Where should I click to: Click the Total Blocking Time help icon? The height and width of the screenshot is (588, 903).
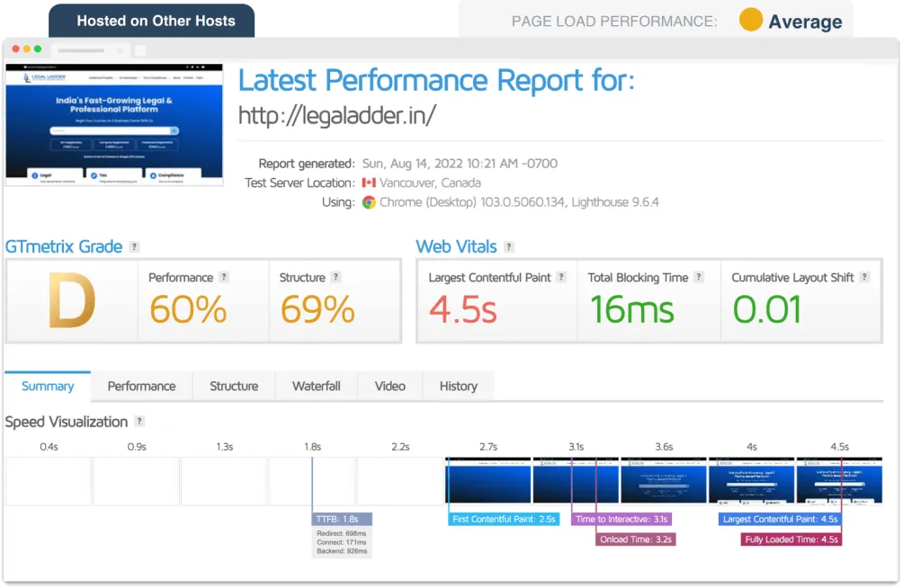[x=699, y=277]
